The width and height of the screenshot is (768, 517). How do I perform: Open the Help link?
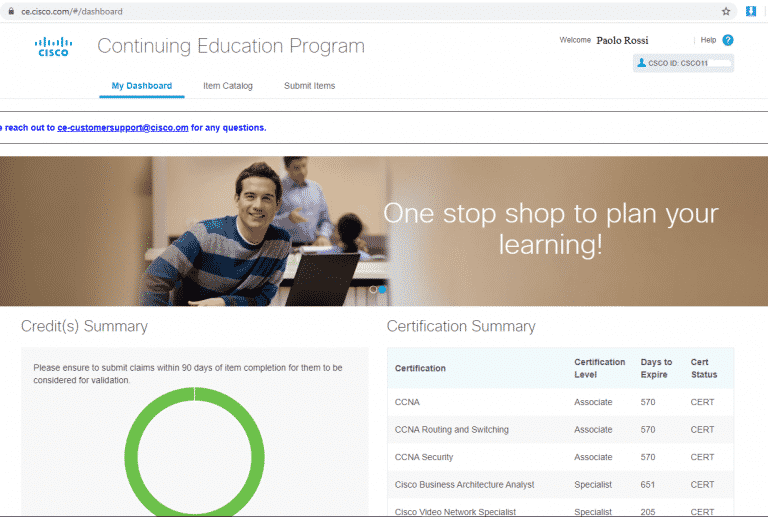coord(708,40)
